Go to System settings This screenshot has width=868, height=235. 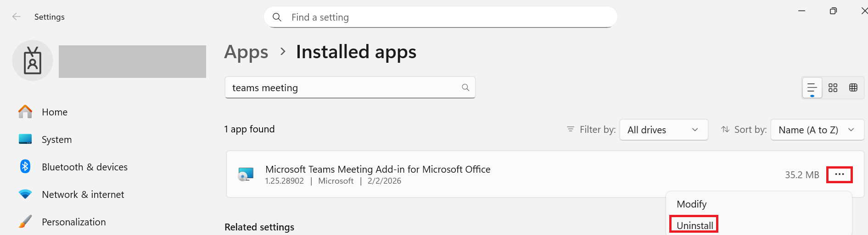(56, 140)
